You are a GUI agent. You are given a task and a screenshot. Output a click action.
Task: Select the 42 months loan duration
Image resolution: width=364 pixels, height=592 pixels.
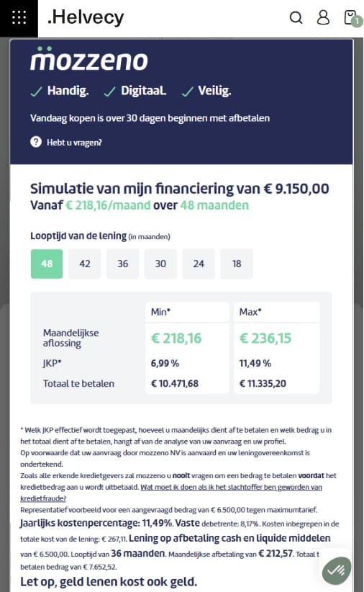click(84, 264)
